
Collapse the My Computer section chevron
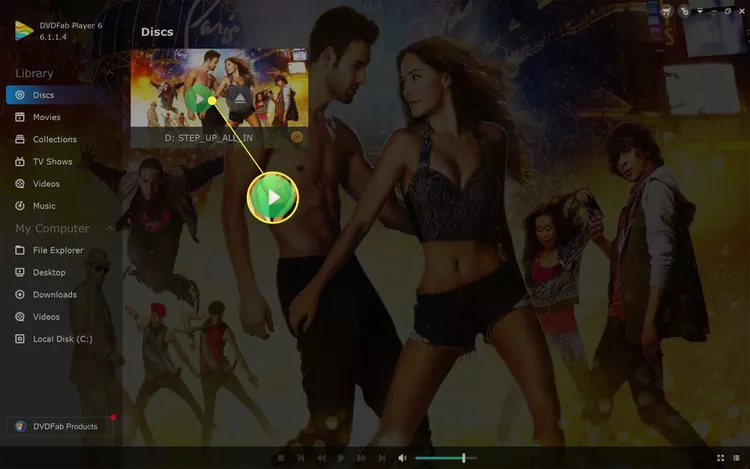[x=110, y=229]
